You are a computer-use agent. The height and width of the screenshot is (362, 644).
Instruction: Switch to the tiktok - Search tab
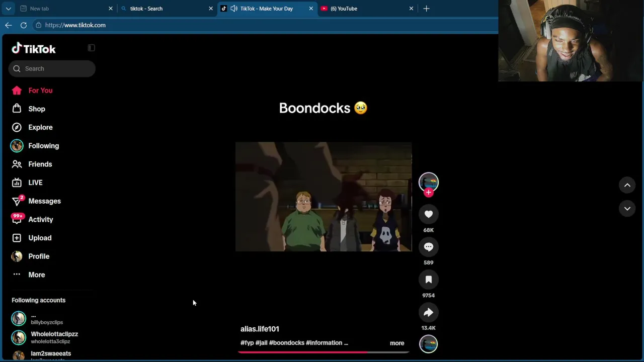pos(167,9)
